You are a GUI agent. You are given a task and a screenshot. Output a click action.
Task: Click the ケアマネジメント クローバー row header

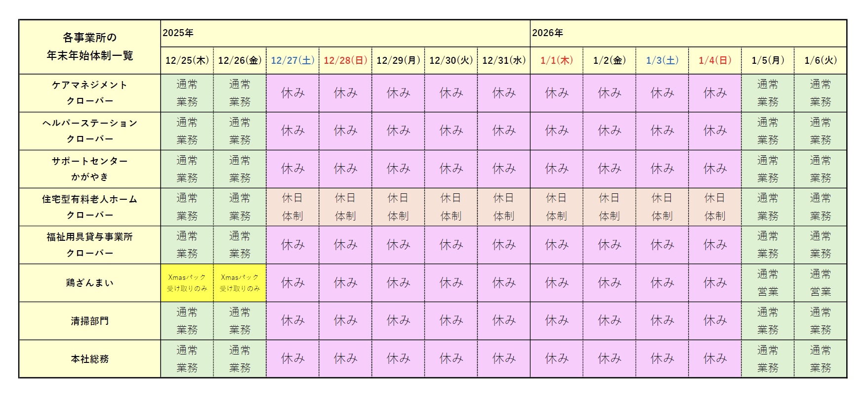tap(90, 93)
